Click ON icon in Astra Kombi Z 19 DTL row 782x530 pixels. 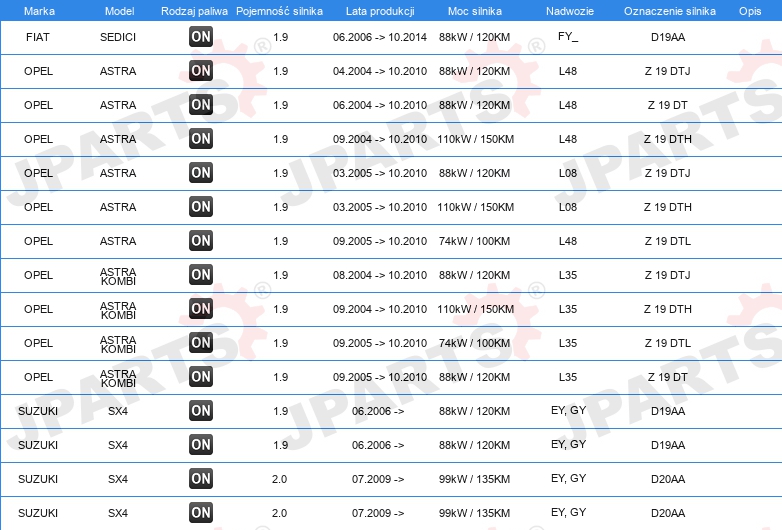(x=201, y=343)
